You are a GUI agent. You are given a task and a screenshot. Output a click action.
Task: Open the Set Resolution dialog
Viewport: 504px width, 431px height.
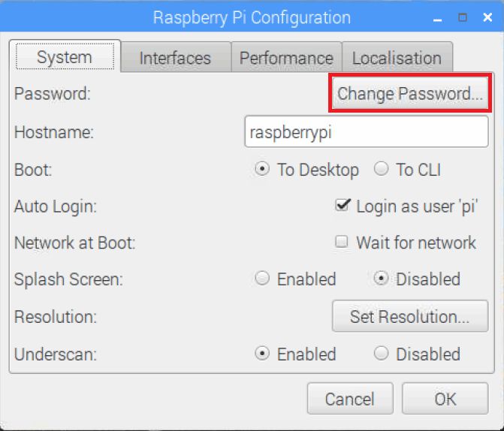(409, 317)
